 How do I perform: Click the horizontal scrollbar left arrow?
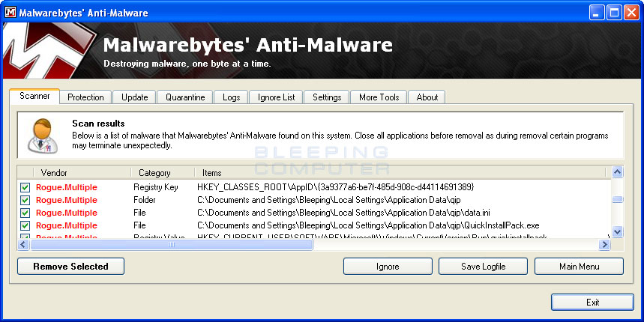[23, 245]
